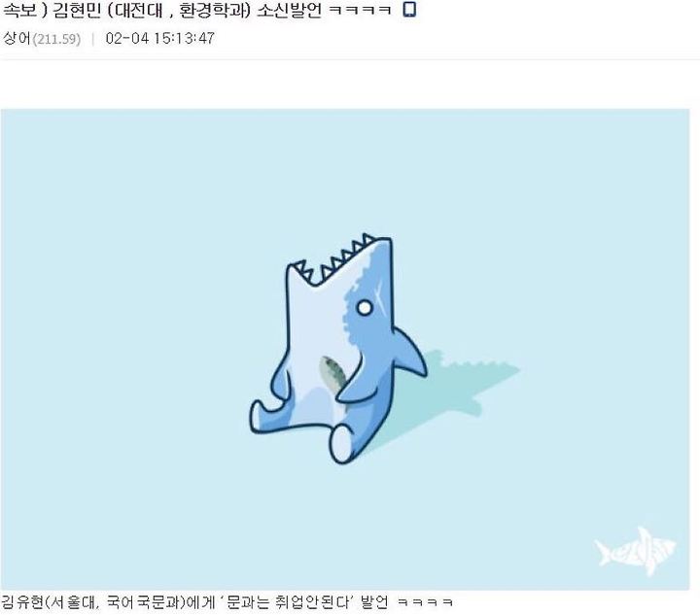
Task: Click the shark's raised left foot
Action: click(x=262, y=416)
